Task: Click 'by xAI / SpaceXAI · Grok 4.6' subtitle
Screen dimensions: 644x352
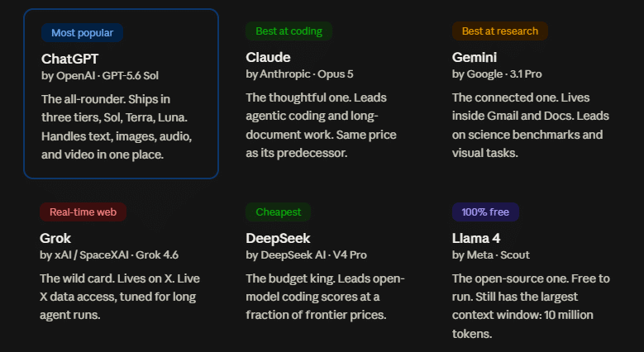Action: click(x=109, y=255)
